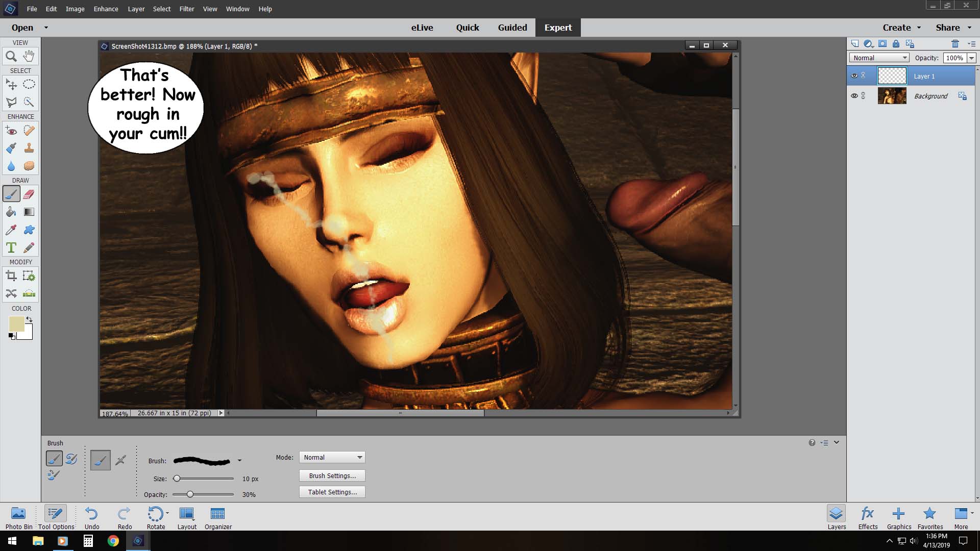Choose the Color Replacement brush option

pos(54,475)
